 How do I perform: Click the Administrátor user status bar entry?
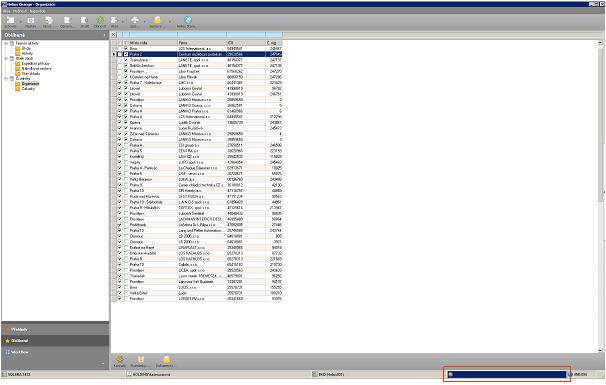149,374
